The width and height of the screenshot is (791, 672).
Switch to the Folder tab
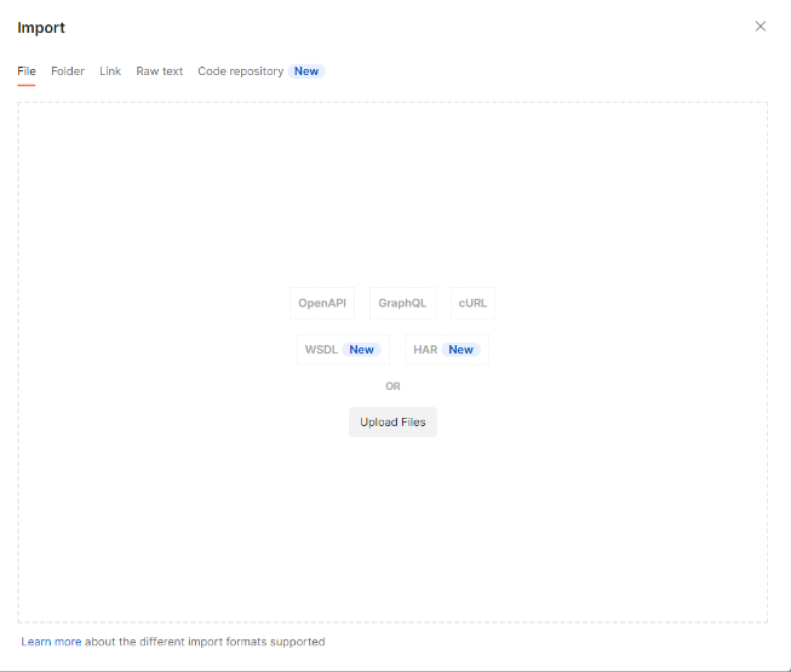click(67, 71)
